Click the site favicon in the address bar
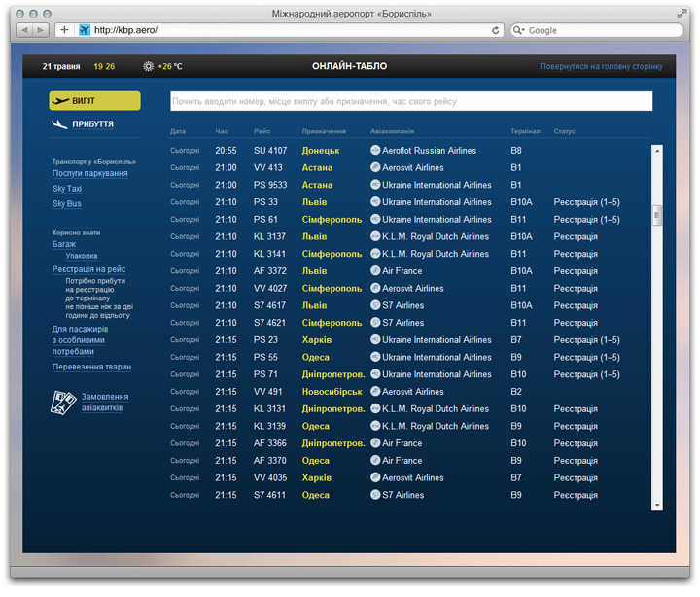Image resolution: width=700 pixels, height=597 pixels. tap(85, 30)
